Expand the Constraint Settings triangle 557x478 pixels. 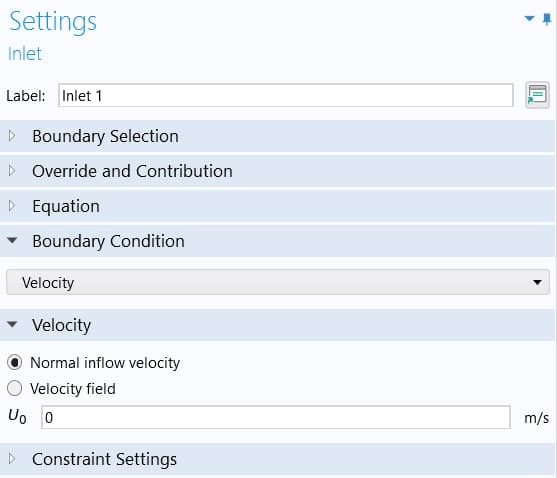pyautogui.click(x=12, y=458)
